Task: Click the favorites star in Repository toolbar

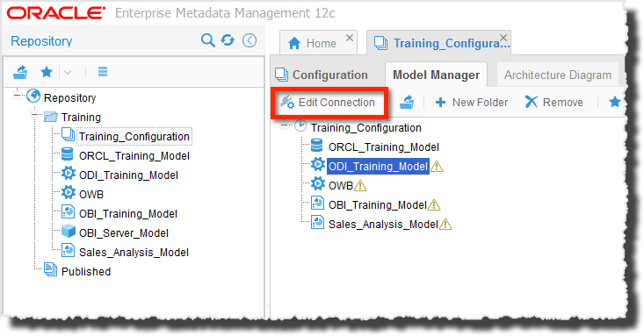Action: pyautogui.click(x=47, y=72)
